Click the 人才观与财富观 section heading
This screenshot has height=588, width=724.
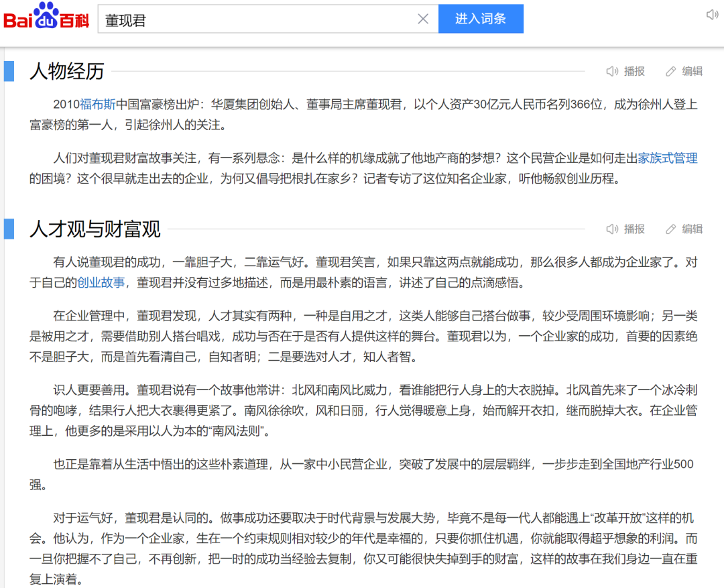[x=94, y=229]
